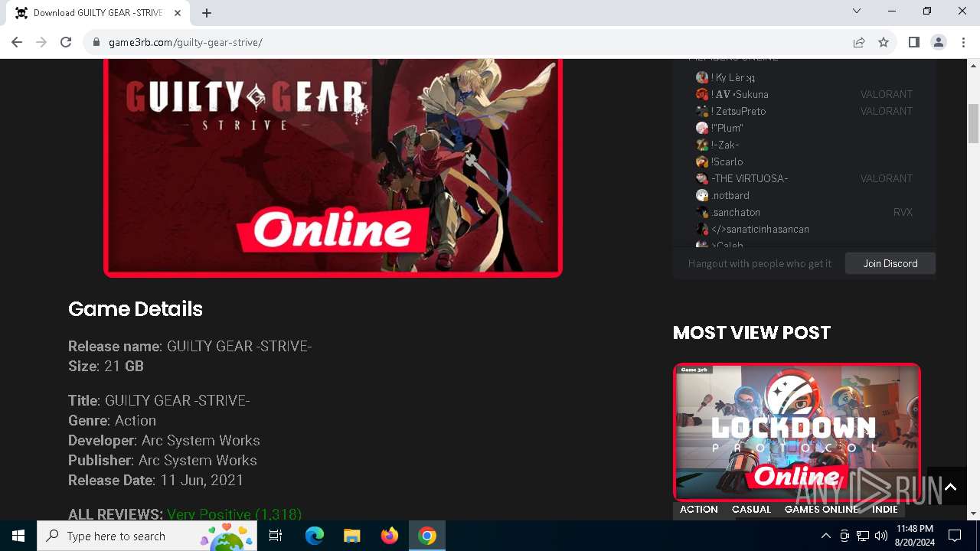
Task: Click the Game Details heading
Action: [136, 309]
